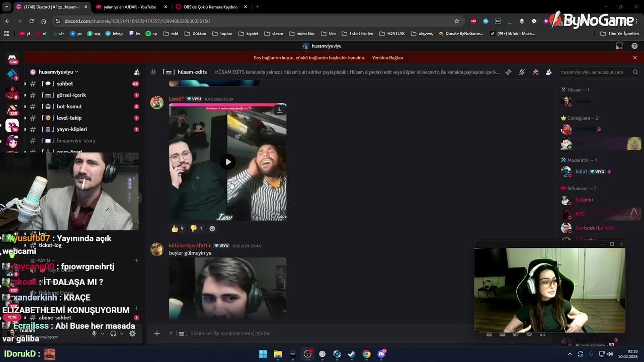Open the FONTLAR bookmark folder
Image resolution: width=644 pixels, height=362 pixels.
pyautogui.click(x=391, y=34)
